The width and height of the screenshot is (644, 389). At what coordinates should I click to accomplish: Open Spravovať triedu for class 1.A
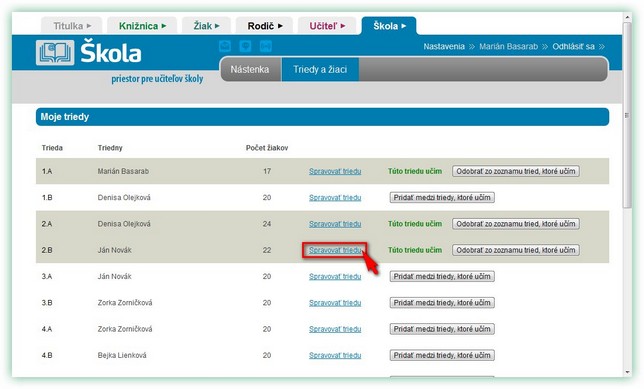(x=335, y=171)
